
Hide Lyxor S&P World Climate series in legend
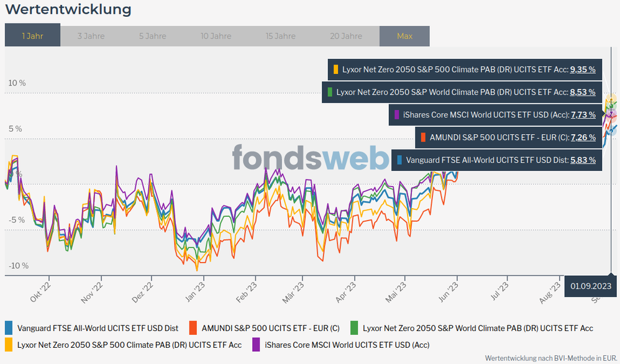click(477, 328)
